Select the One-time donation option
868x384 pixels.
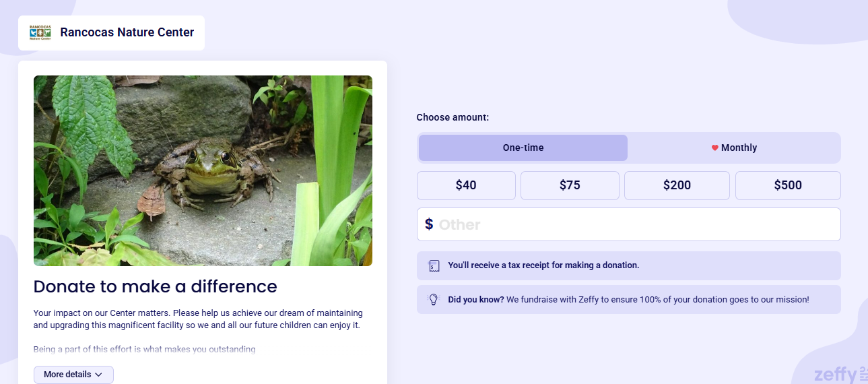523,148
